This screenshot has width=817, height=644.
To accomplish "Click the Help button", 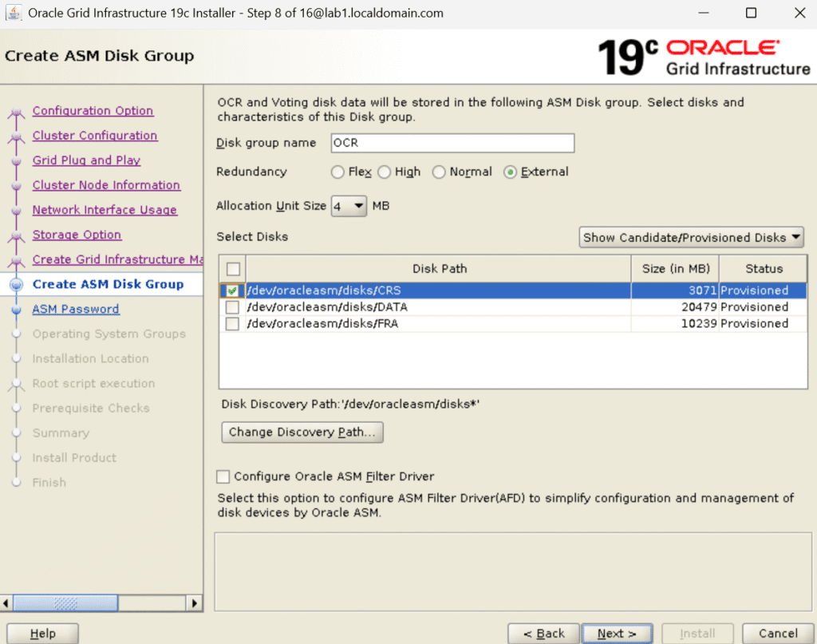I will coord(43,634).
